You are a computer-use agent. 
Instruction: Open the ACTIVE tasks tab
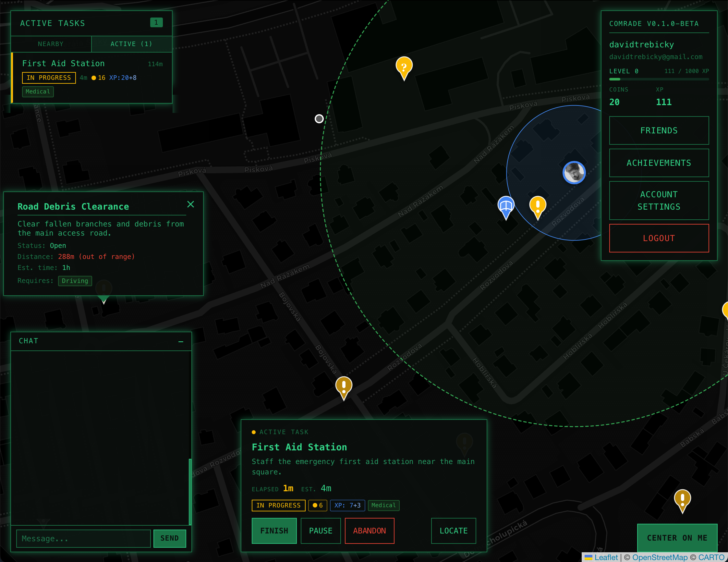(x=131, y=44)
